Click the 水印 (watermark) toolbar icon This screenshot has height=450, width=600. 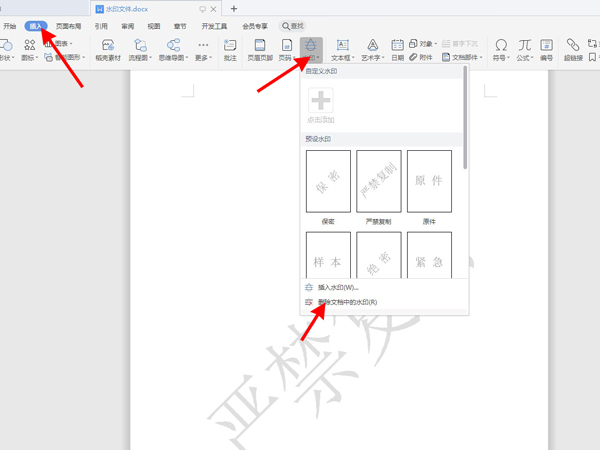click(x=311, y=49)
